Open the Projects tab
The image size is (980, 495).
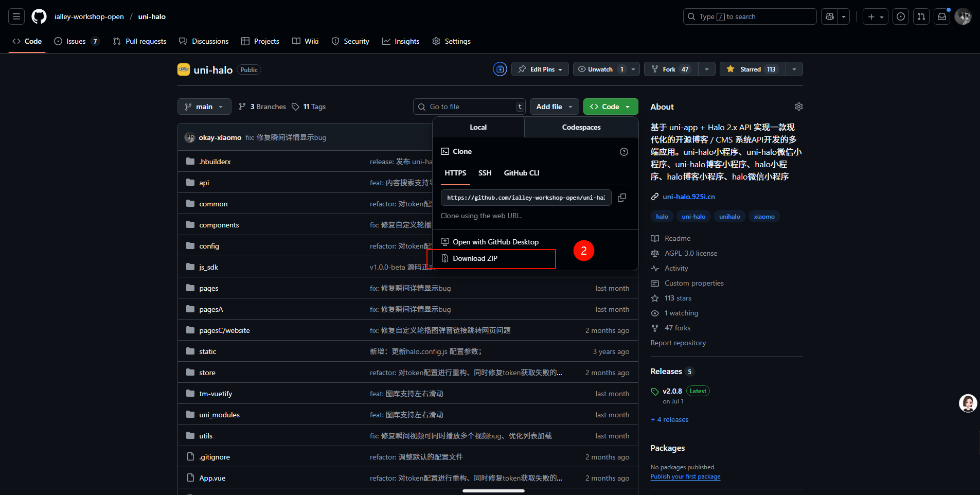pyautogui.click(x=260, y=41)
